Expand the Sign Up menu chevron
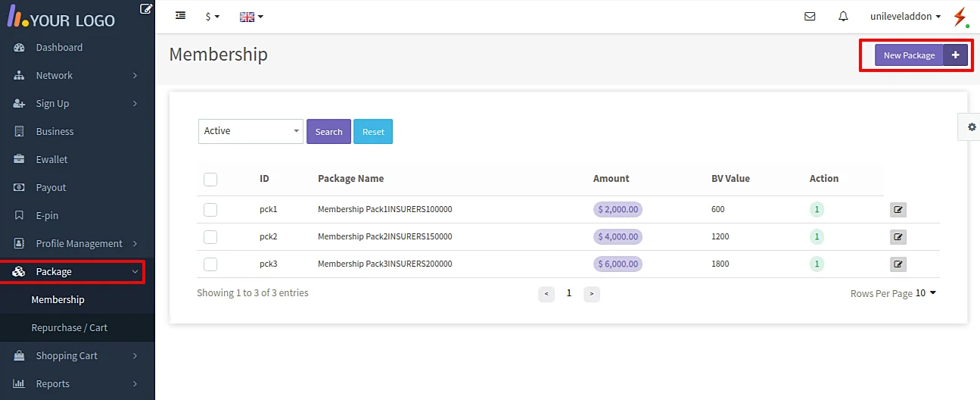This screenshot has height=400, width=980. (135, 104)
